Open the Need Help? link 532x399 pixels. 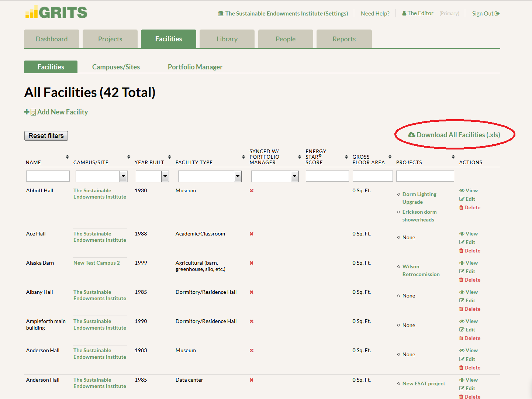(x=375, y=14)
